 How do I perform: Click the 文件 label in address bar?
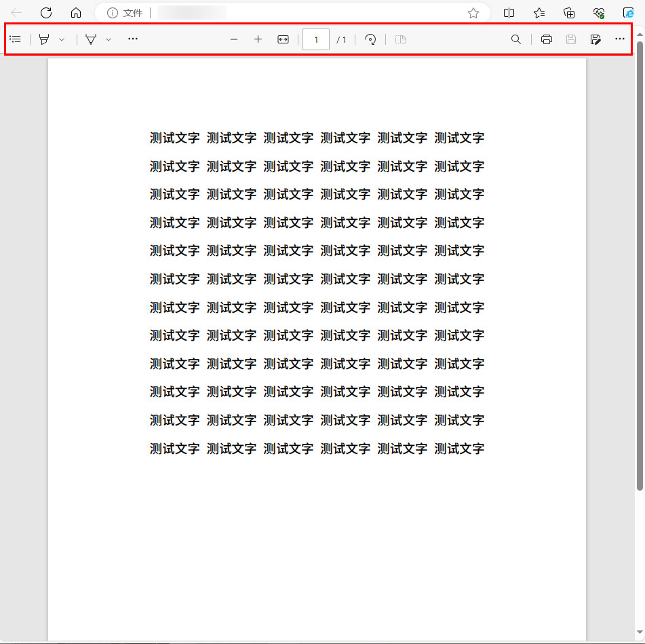(x=133, y=13)
